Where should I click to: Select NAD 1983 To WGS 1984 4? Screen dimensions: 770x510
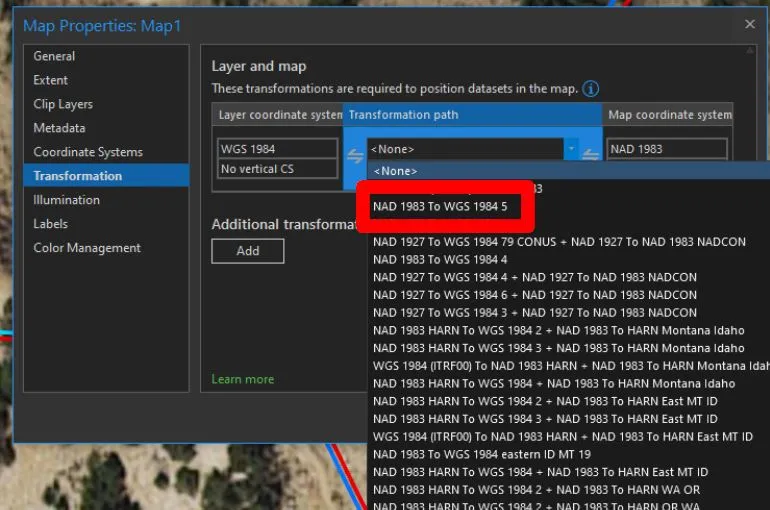coord(440,259)
